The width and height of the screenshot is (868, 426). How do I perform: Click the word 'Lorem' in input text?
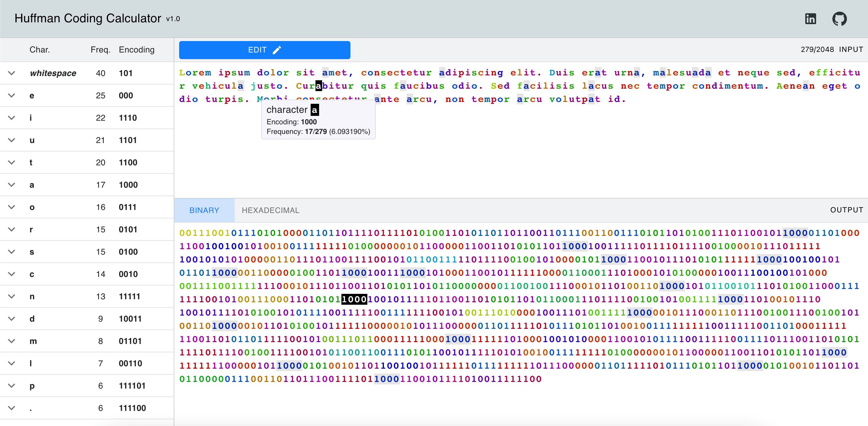click(195, 73)
